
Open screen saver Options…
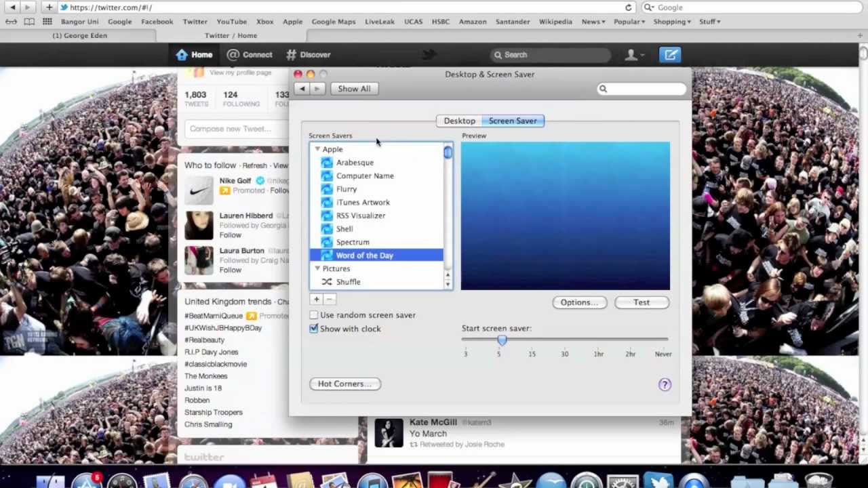tap(579, 302)
